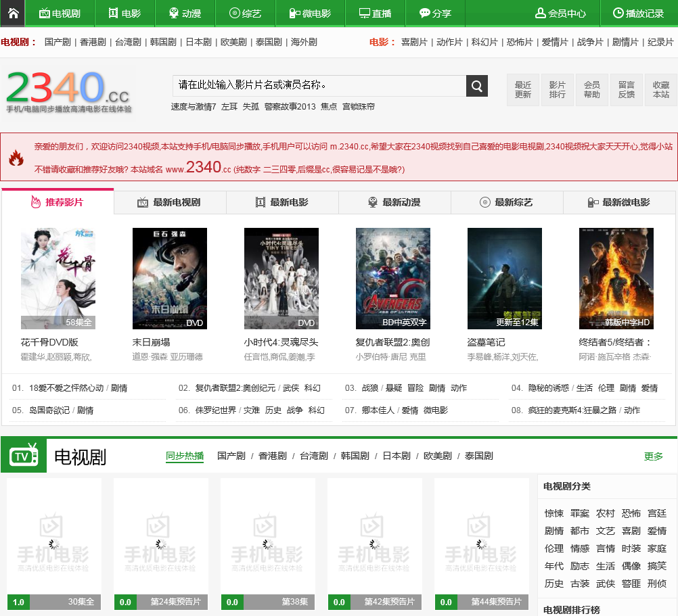This screenshot has height=616, width=678.
Task: Open 花千骨DVD版 poster thumbnail
Action: [58, 279]
